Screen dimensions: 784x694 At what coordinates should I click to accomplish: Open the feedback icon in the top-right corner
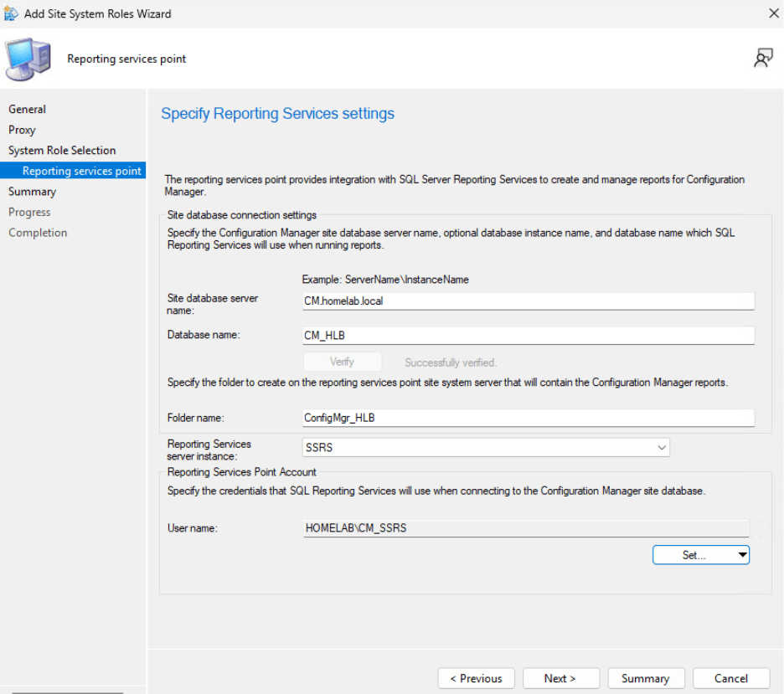[x=763, y=58]
